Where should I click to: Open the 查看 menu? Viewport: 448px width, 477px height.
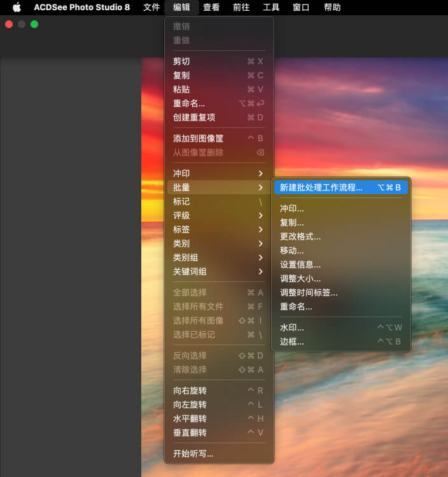pyautogui.click(x=211, y=7)
